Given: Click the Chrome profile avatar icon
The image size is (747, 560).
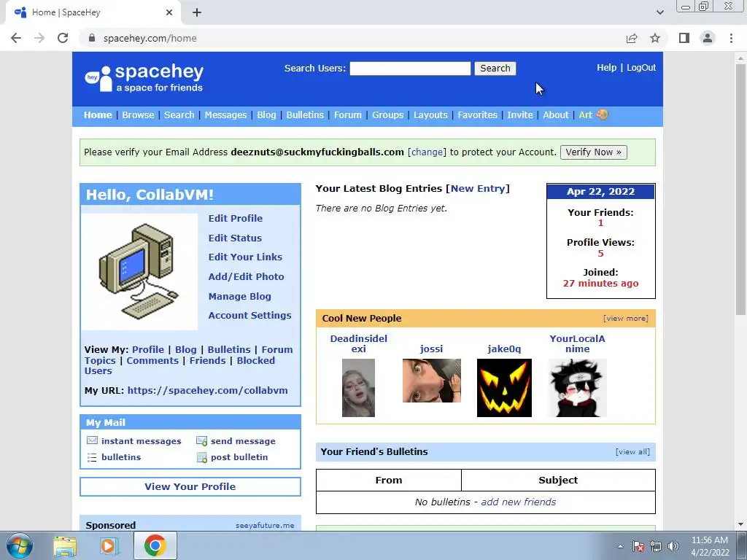Looking at the screenshot, I should click(708, 38).
